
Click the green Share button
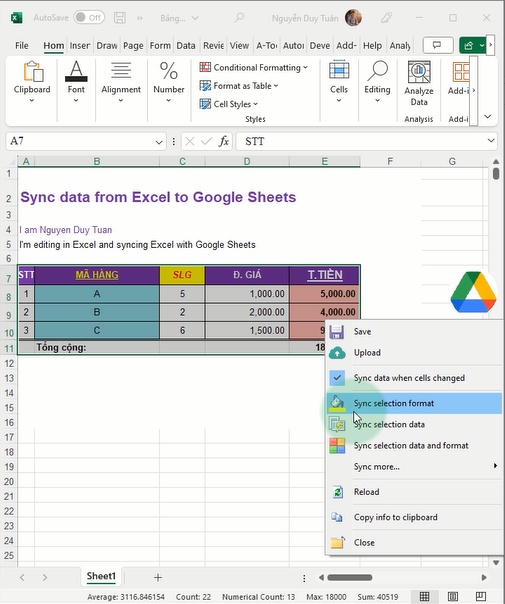tap(473, 45)
